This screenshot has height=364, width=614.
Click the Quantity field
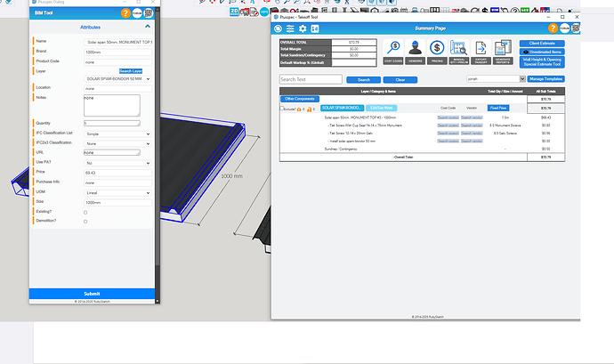pos(112,123)
